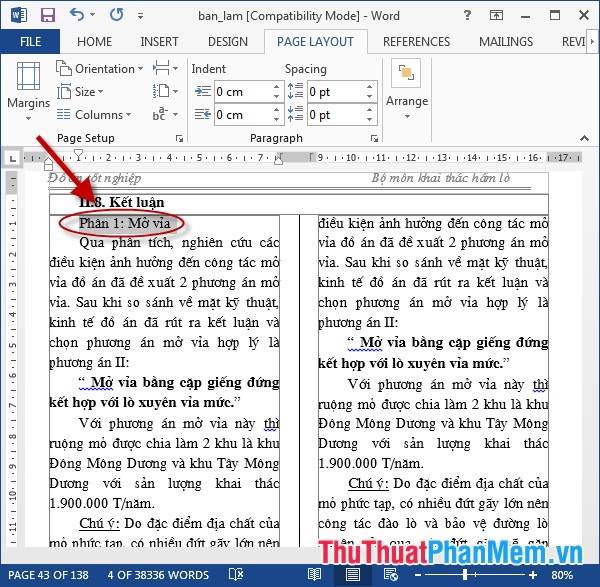Zoom in with the plus button

click(533, 575)
